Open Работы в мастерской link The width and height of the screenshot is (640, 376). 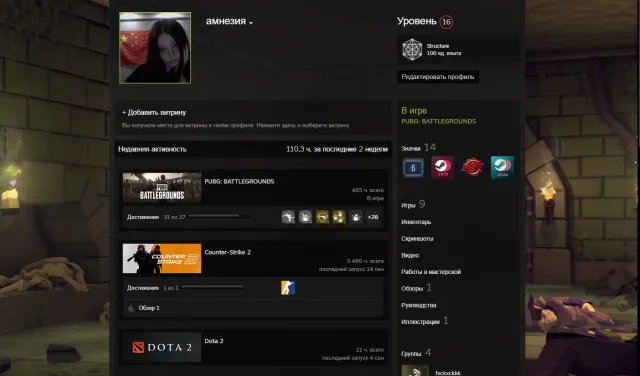[x=431, y=272]
